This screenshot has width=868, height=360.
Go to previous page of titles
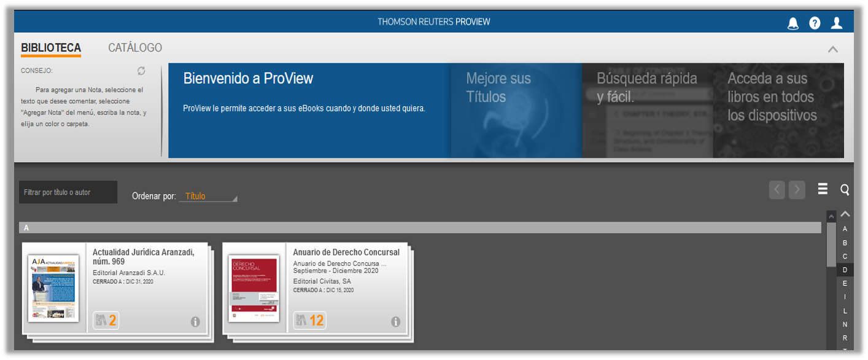777,190
